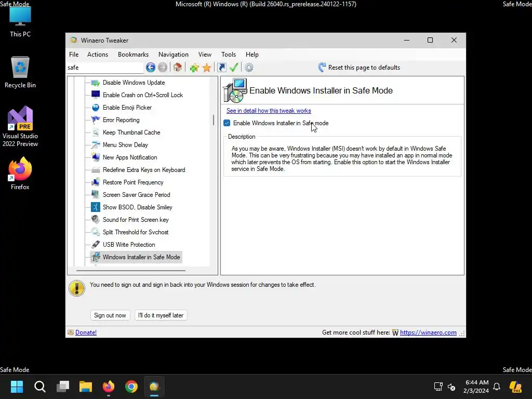Open Task View on the taskbar
Viewport: 532px width, 399px height.
pyautogui.click(x=63, y=387)
